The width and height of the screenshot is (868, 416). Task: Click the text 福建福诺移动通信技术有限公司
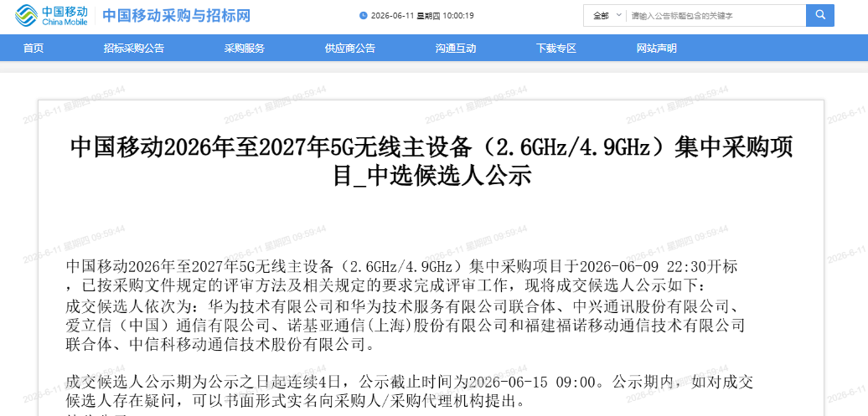[x=633, y=326]
